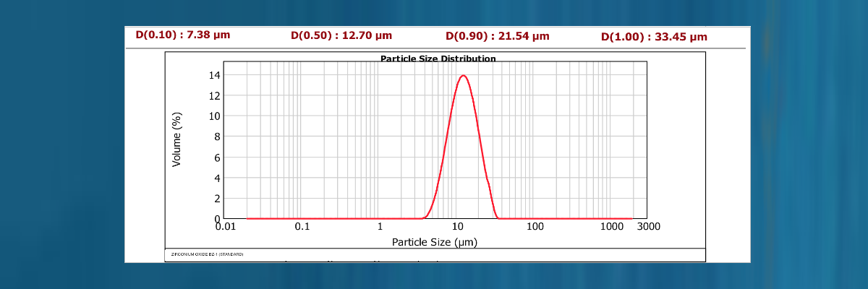Screen dimensions: 868x289
Task: Click the 1000 tick on the x-axis
Action: (612, 227)
